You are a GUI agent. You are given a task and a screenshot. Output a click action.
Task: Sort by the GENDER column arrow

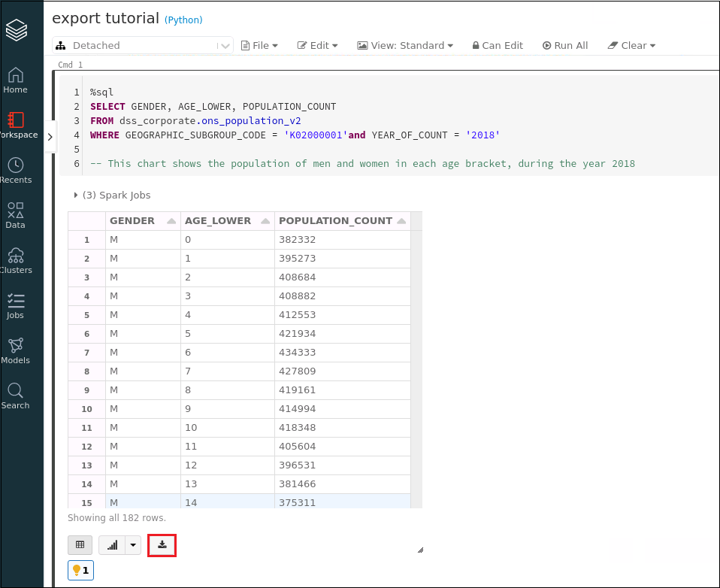click(172, 221)
